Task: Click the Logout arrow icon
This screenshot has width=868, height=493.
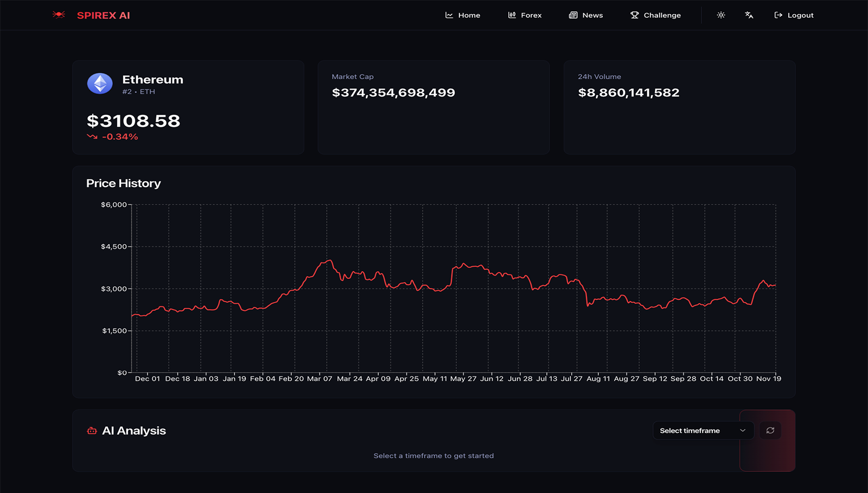Action: click(x=778, y=15)
